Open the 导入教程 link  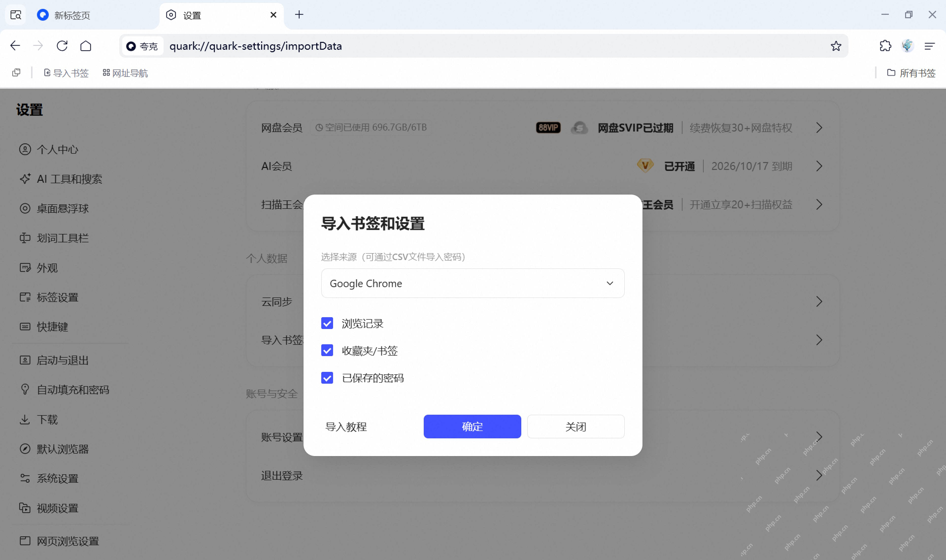click(346, 427)
